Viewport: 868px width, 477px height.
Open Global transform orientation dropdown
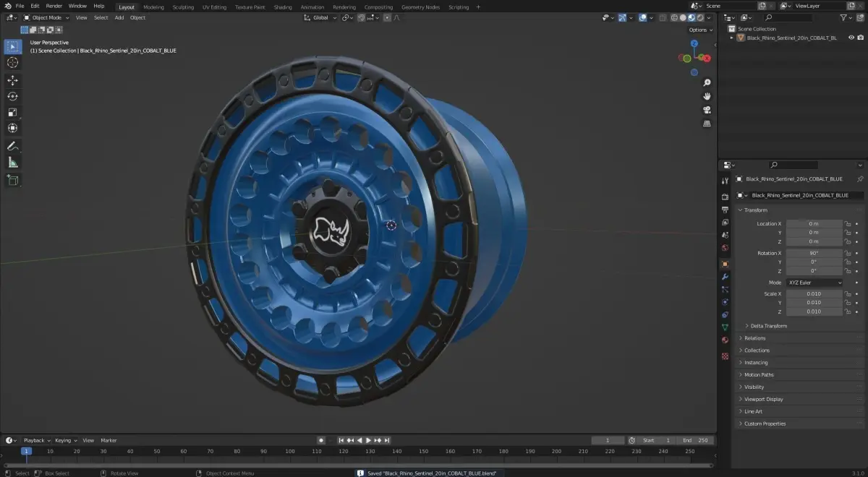coord(320,17)
